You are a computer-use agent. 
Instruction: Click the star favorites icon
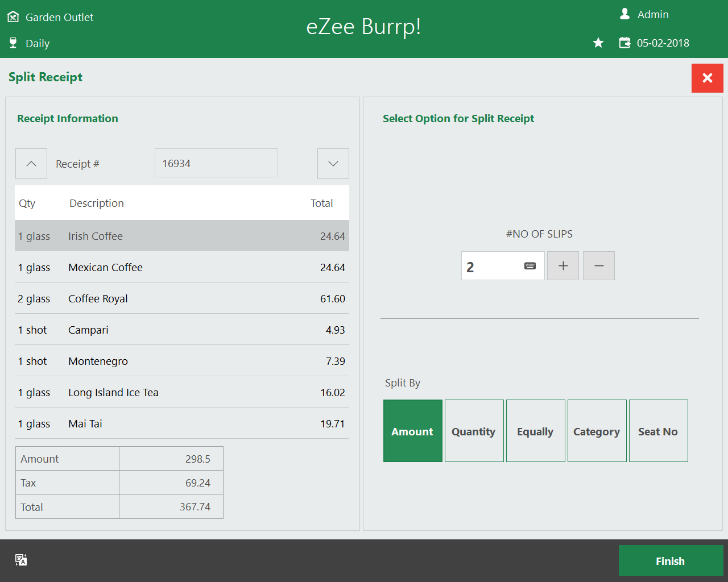click(x=598, y=43)
